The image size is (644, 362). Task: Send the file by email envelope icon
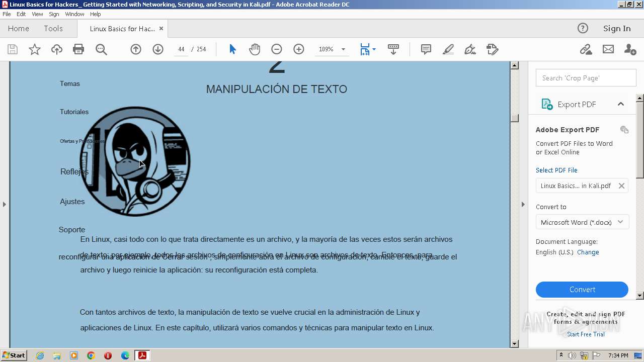[608, 49]
